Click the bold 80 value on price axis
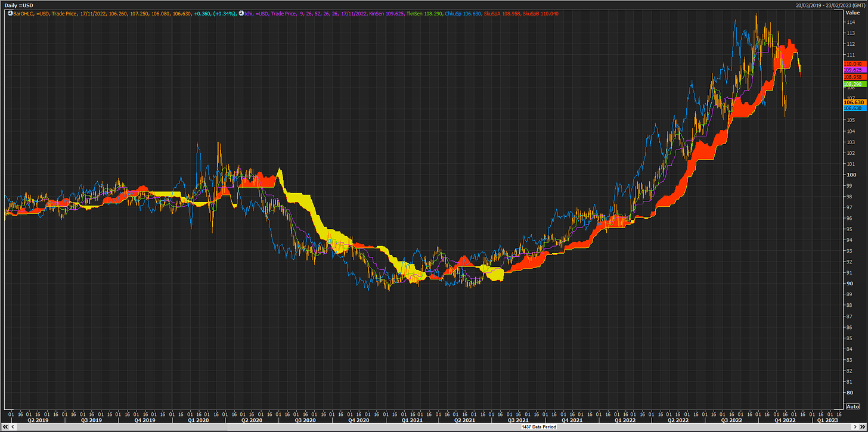This screenshot has height=432, width=868. (x=848, y=393)
